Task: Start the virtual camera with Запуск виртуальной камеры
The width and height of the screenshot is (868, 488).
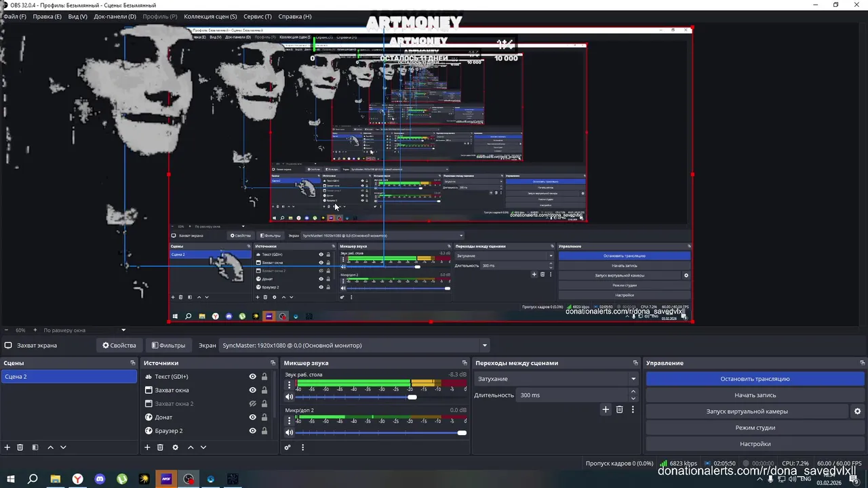Action: 747,411
